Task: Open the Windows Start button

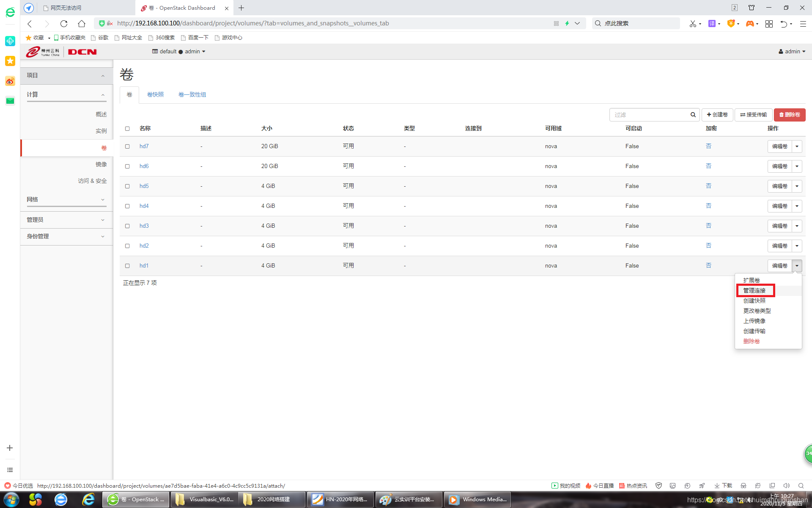Action: pyautogui.click(x=11, y=500)
